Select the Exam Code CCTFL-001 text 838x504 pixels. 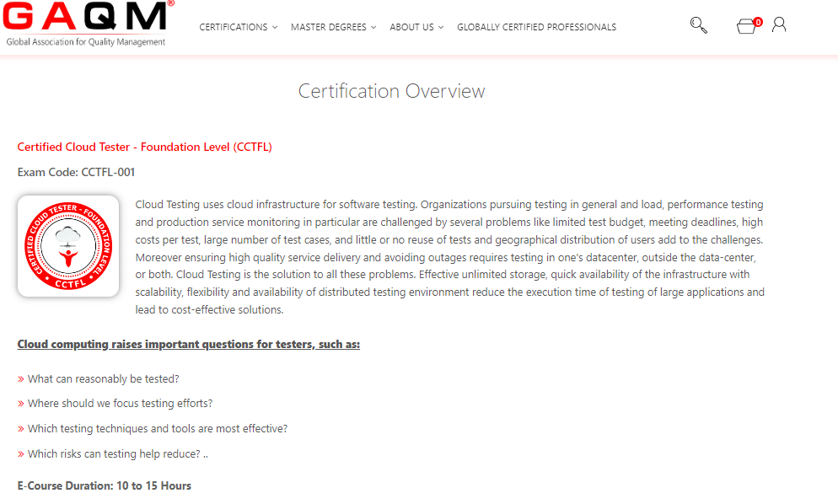point(76,172)
